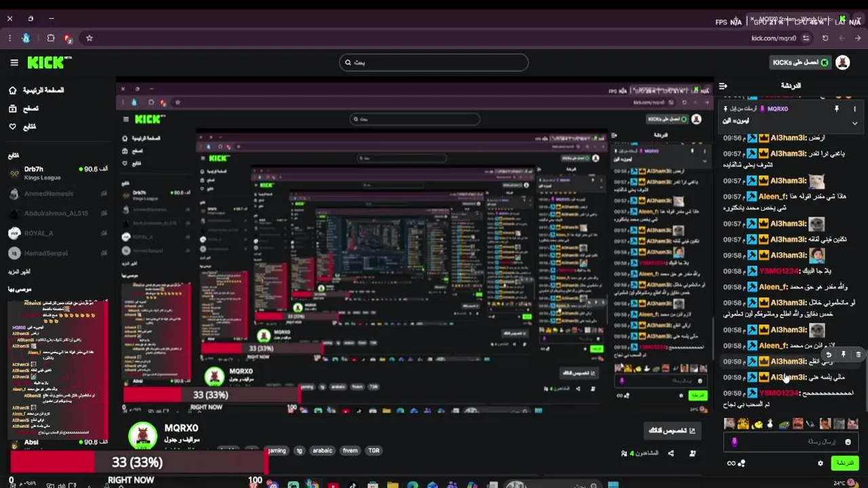Go to الصفحة الرئيسية (Home) in the sidebar
This screenshot has width=868, height=488.
(37, 90)
